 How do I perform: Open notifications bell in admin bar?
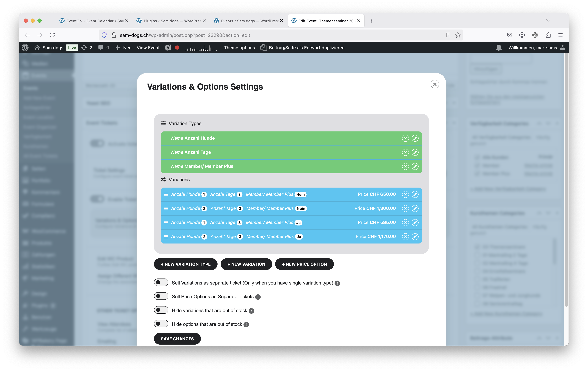pos(499,48)
